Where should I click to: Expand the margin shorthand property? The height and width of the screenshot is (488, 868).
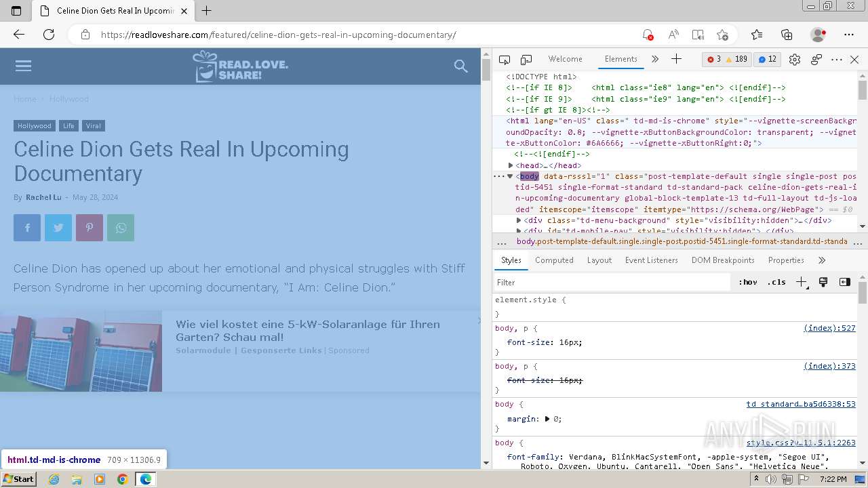click(547, 419)
